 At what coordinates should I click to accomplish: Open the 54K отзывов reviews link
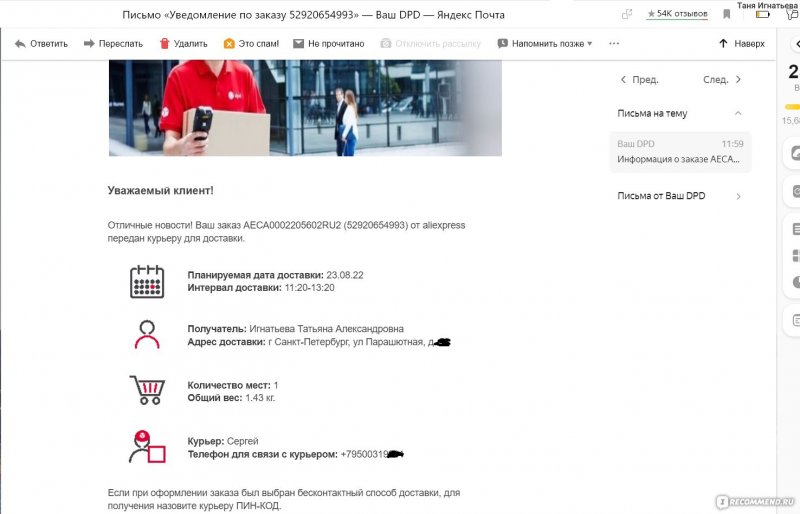click(x=677, y=14)
